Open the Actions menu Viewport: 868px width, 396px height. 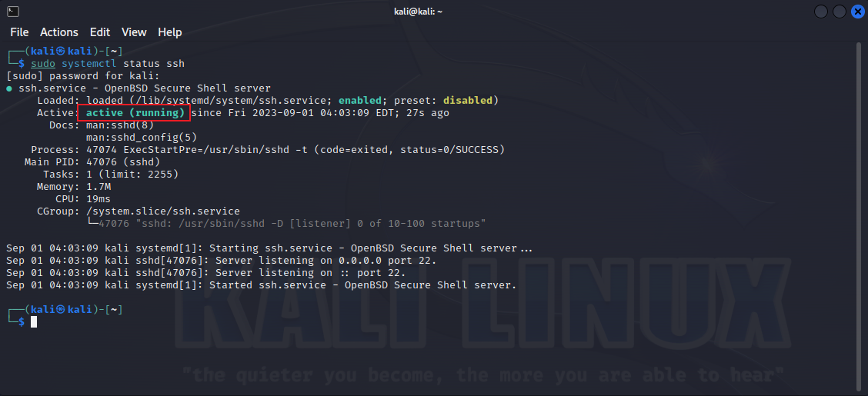[59, 32]
